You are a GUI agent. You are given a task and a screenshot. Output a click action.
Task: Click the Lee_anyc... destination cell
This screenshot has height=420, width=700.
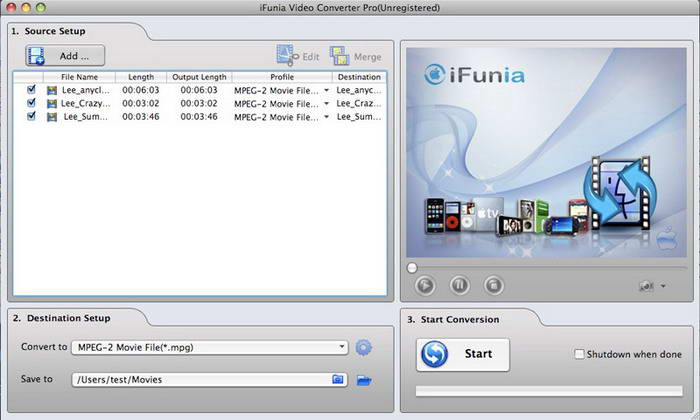click(359, 90)
